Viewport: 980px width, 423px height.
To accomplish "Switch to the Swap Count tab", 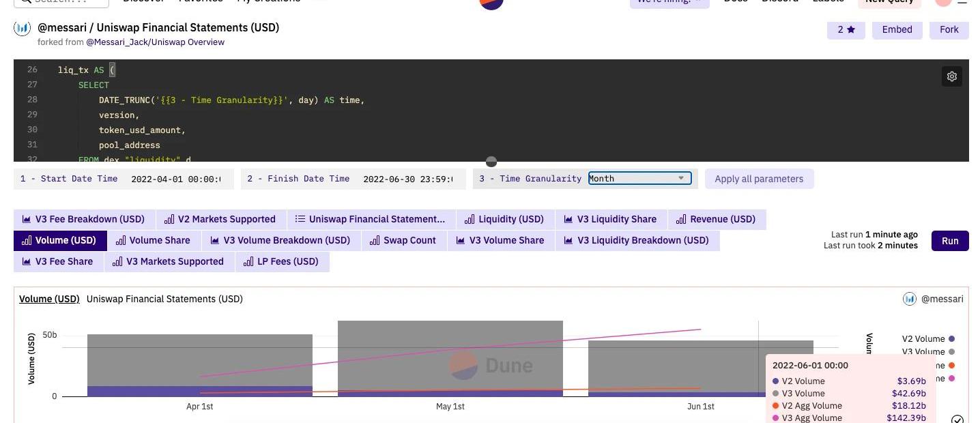I will tap(403, 240).
